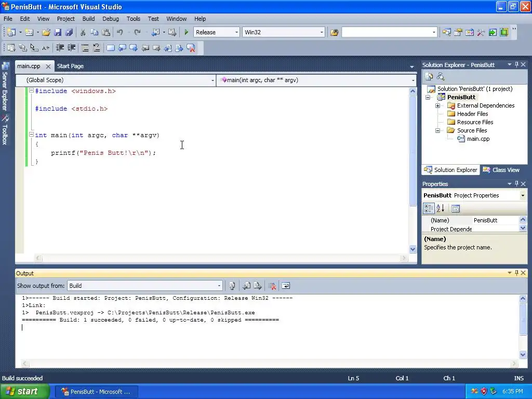Screen dimensions: 532x399
Task: Click the Undo arrow icon
Action: pyautogui.click(x=120, y=32)
